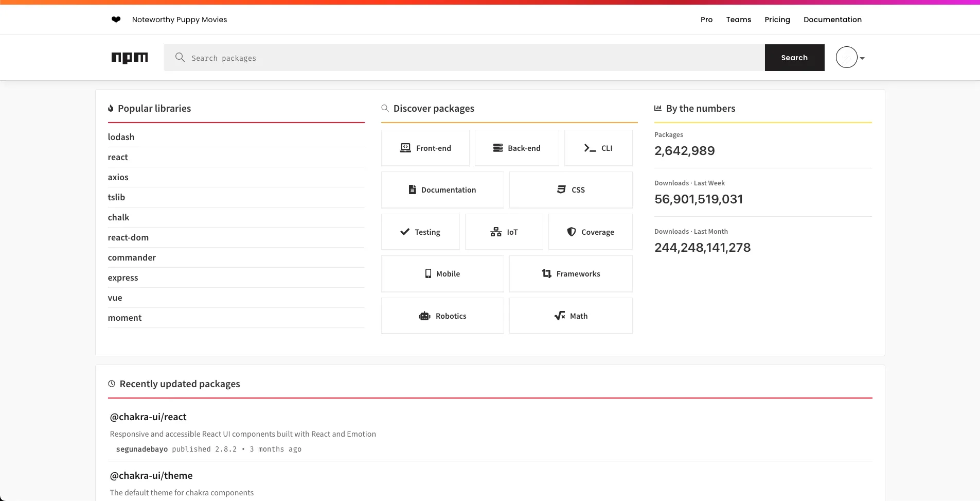Go to the Pricing page

[x=777, y=20]
